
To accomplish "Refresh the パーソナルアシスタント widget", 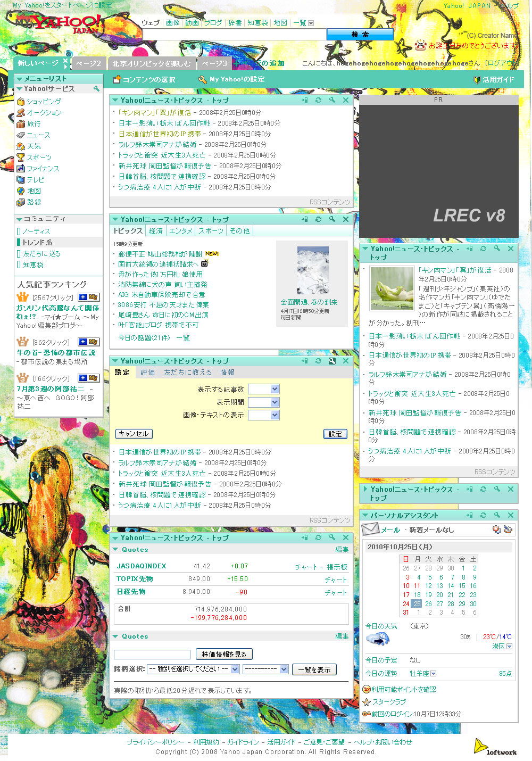I will 483,515.
